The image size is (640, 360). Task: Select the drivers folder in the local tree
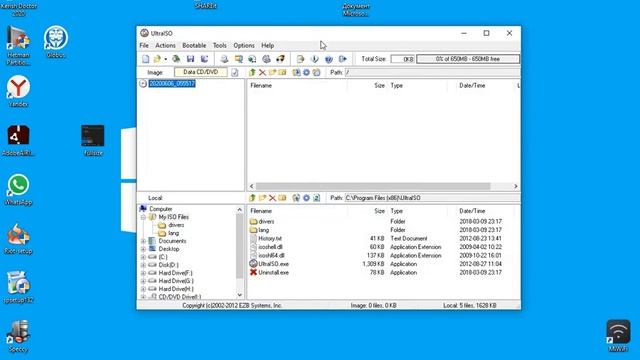click(x=176, y=225)
